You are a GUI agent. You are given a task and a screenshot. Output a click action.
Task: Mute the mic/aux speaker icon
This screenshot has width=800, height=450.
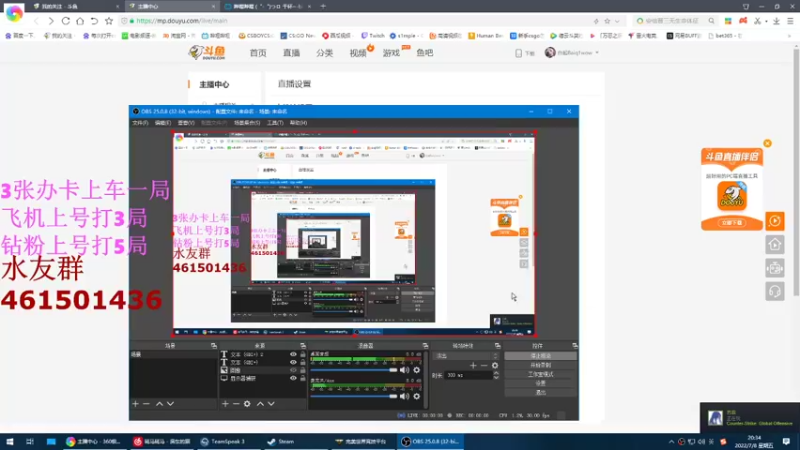404,396
